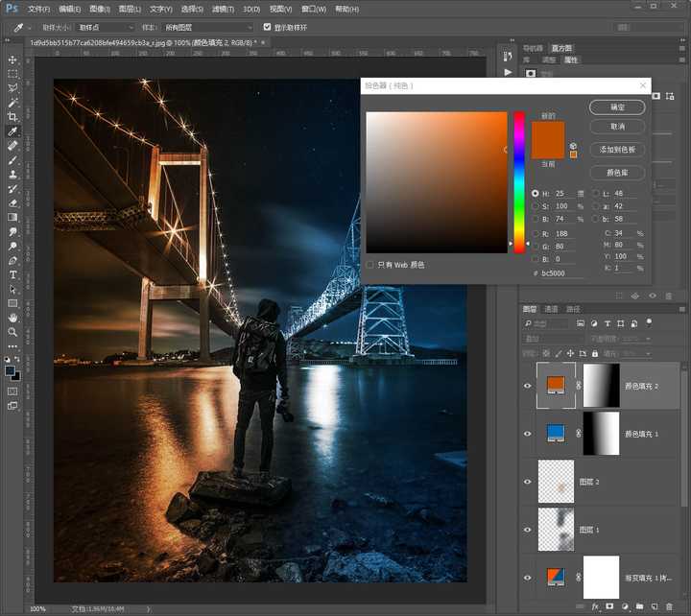This screenshot has height=616, width=691.
Task: Delete layer with the trash icon
Action: 669,607
